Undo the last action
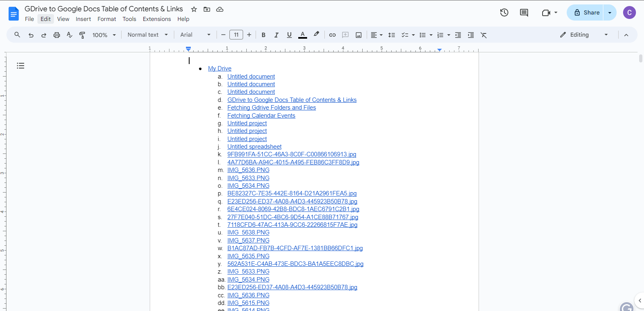644x311 pixels. click(31, 35)
